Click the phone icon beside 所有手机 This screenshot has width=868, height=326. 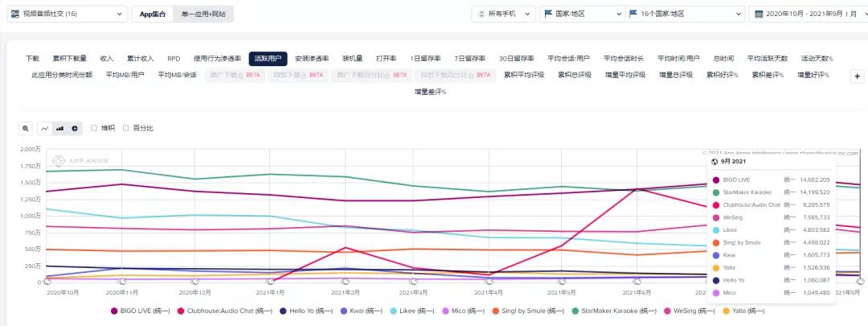(481, 14)
